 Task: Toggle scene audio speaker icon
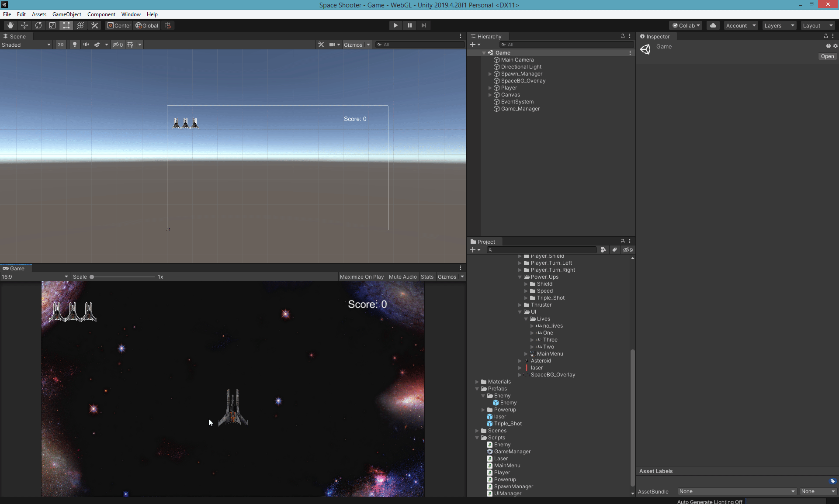tap(86, 45)
